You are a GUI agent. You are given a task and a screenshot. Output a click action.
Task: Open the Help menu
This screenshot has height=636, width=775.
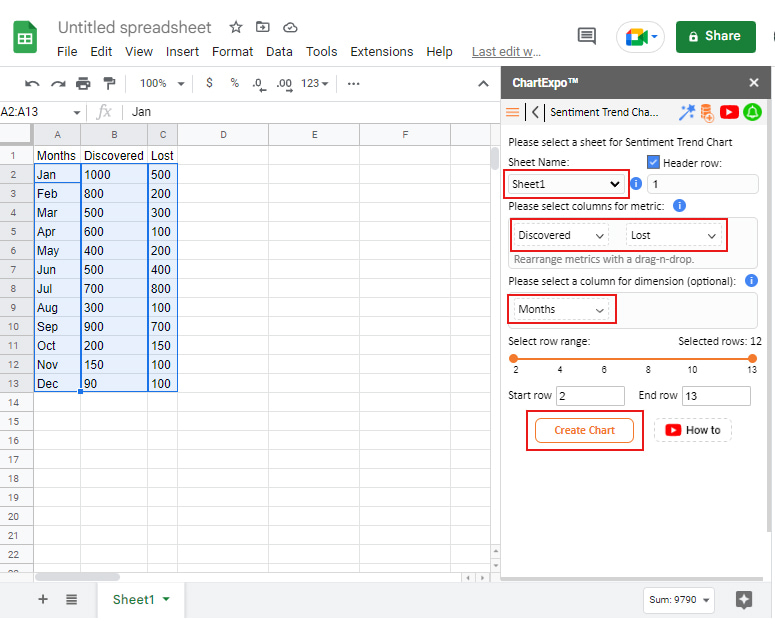tap(439, 51)
